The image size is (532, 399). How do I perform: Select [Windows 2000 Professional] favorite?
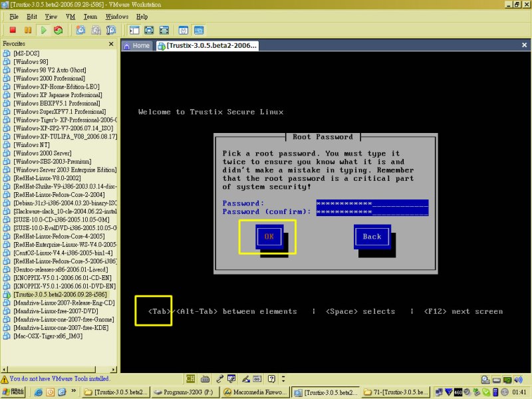[x=49, y=78]
